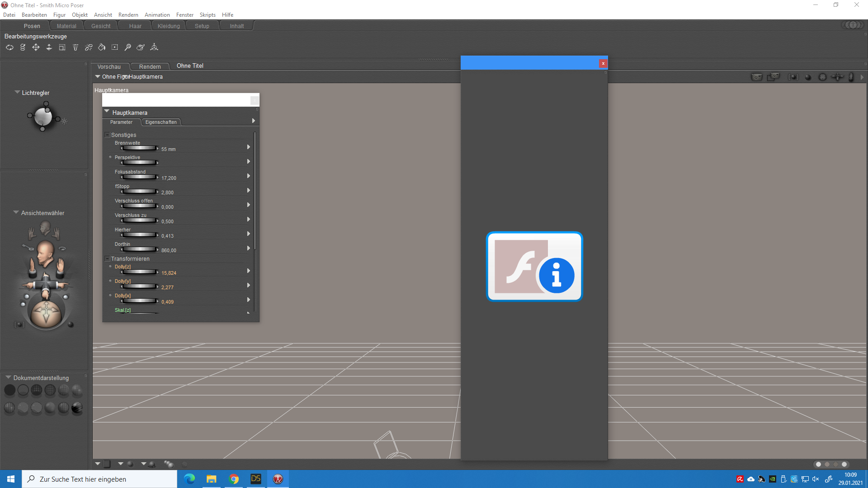
Task: Open the Eigenschaften tab
Action: (161, 122)
